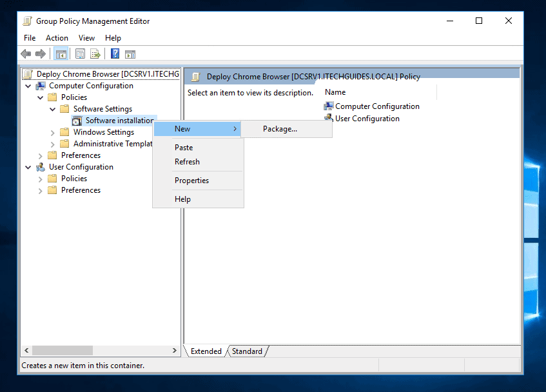
Task: Open the Action menu
Action: 57,38
